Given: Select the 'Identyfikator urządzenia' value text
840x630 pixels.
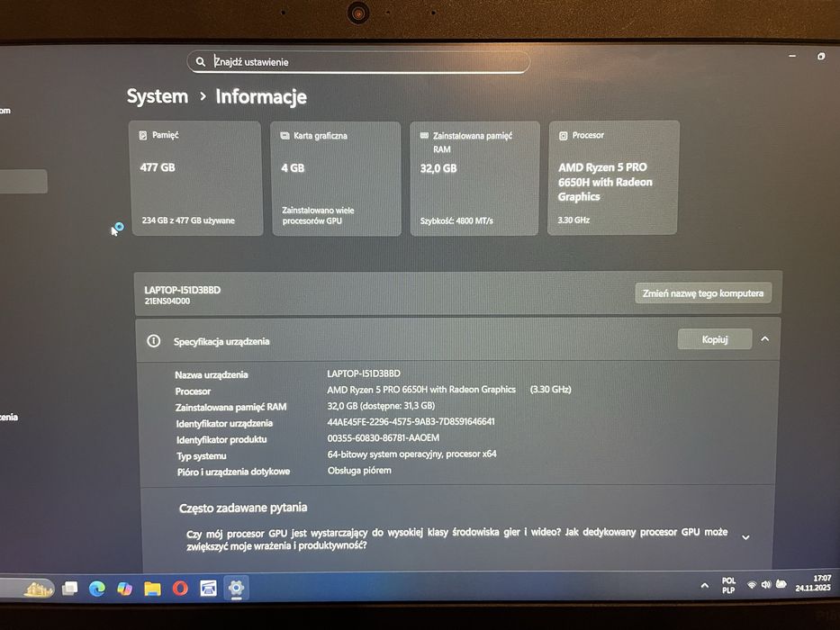Looking at the screenshot, I should click(x=411, y=421).
